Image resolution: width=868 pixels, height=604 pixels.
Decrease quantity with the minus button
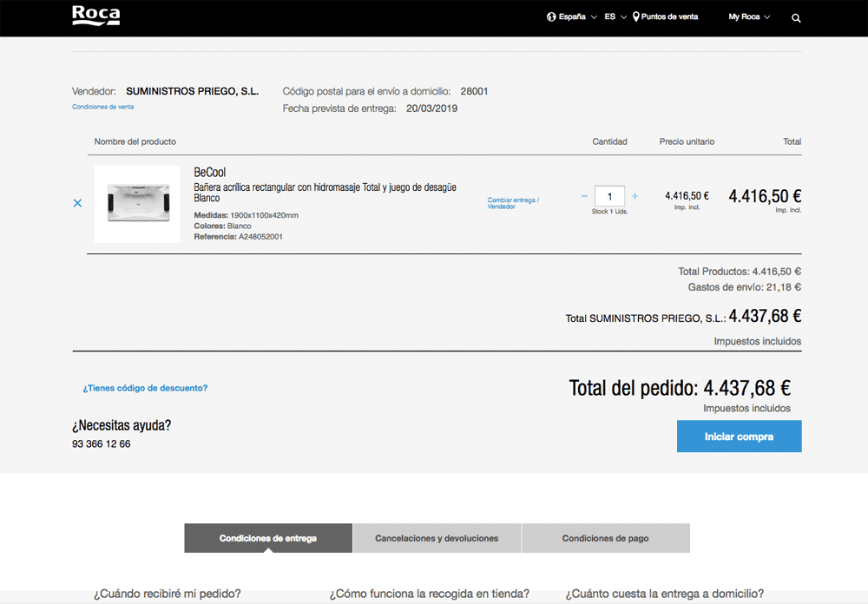[584, 196]
